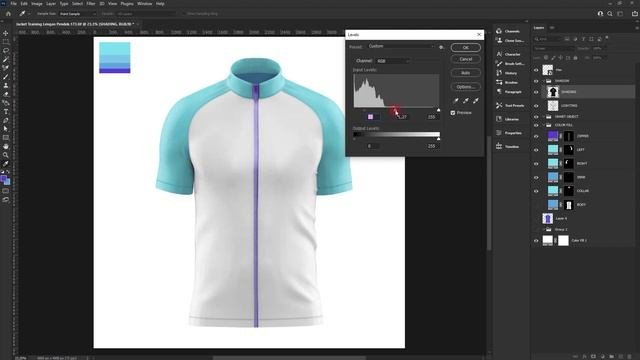Select the Move tool
The height and width of the screenshot is (360, 640).
pyautogui.click(x=6, y=33)
